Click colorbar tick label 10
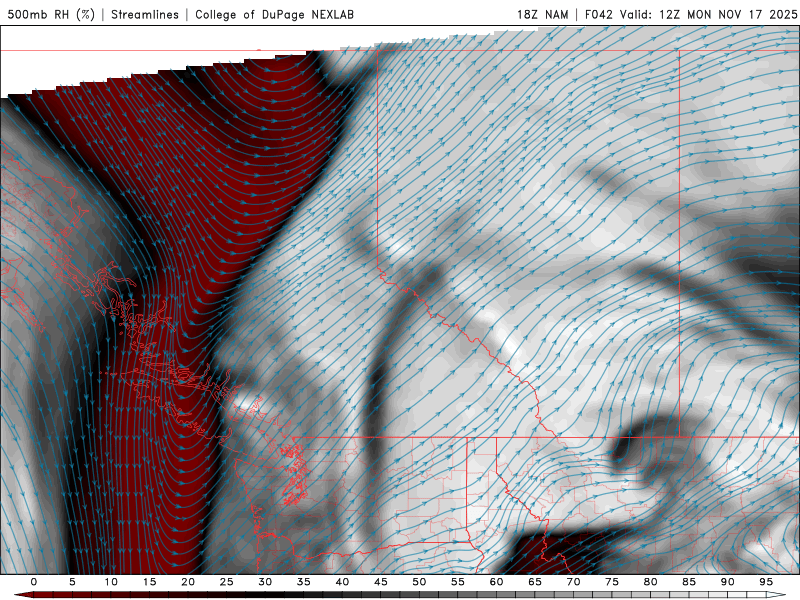Screen dimensions: 800x600 (111, 582)
